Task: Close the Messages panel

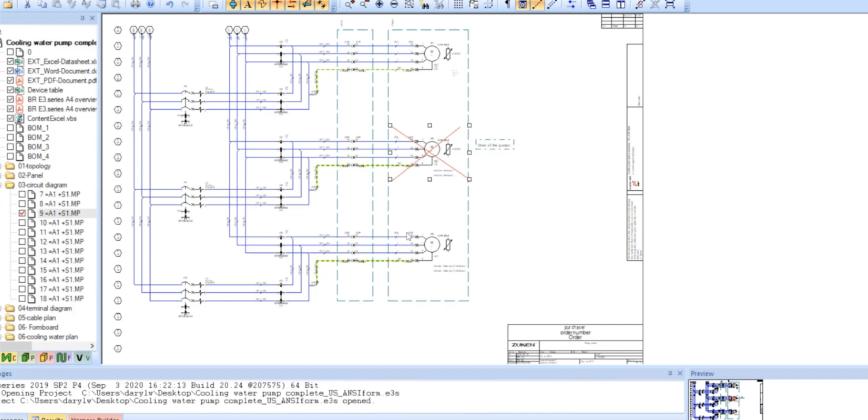Action: point(680,373)
